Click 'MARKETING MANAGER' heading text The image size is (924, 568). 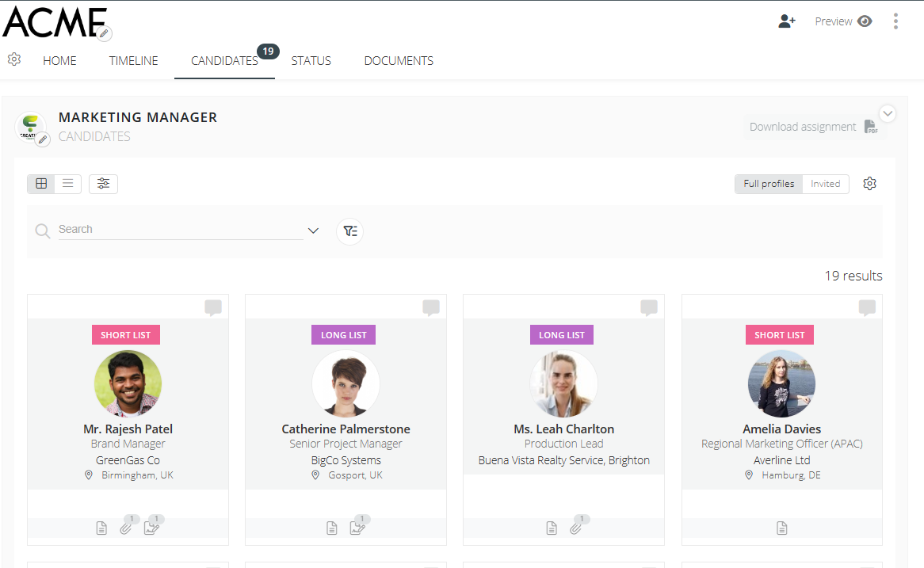pyautogui.click(x=138, y=117)
